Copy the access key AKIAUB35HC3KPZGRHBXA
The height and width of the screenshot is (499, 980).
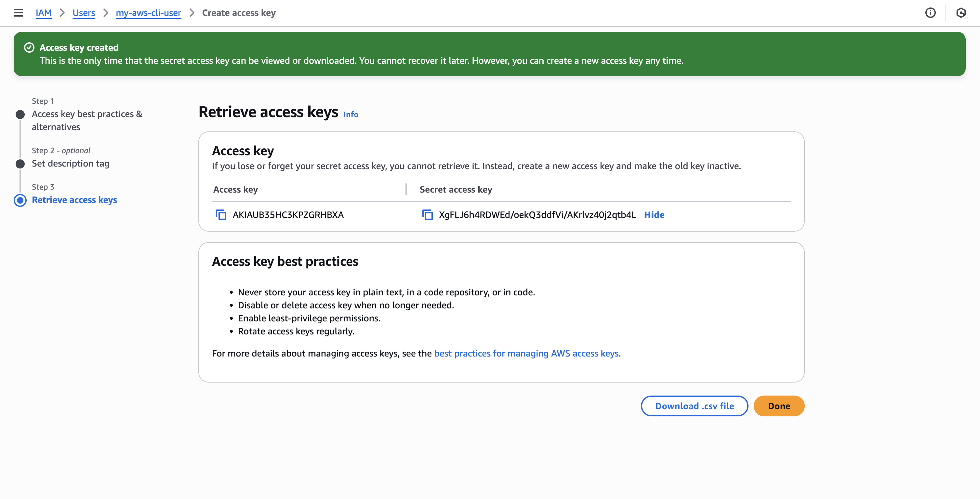click(221, 215)
